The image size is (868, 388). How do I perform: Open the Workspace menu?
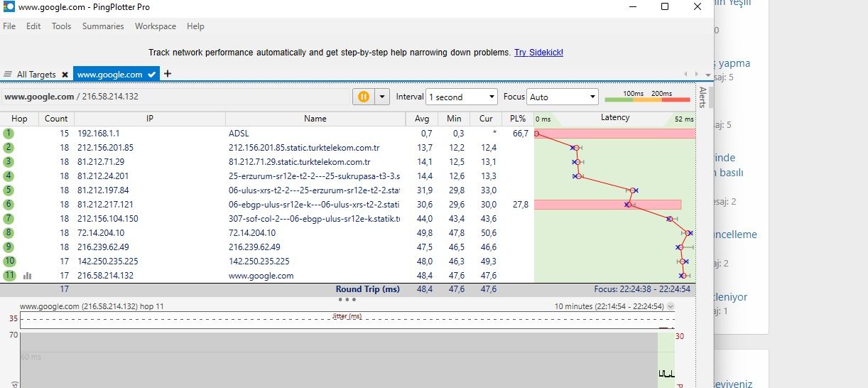(x=156, y=26)
